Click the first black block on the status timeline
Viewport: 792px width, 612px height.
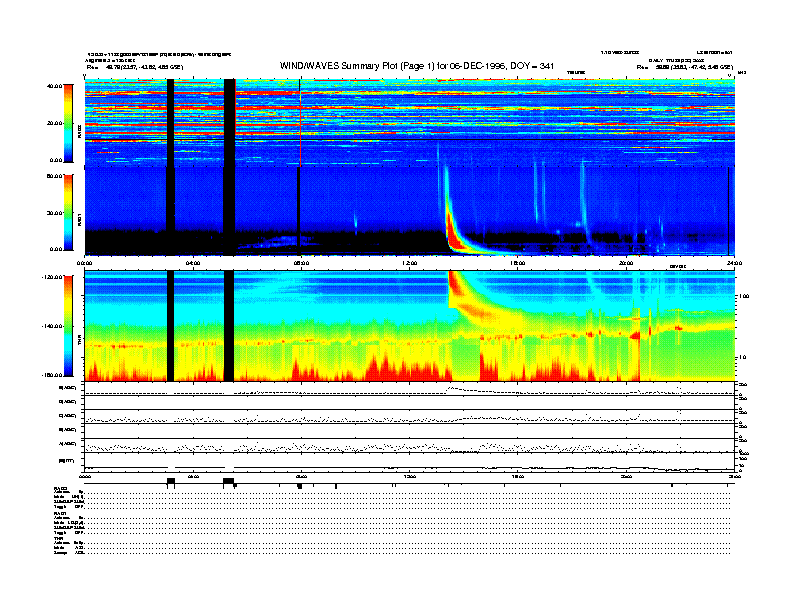[x=171, y=481]
